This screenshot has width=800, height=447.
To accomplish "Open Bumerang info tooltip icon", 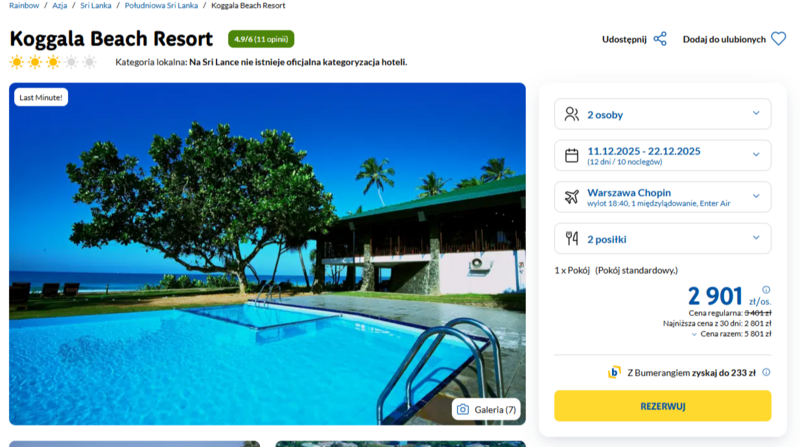I will click(x=766, y=372).
